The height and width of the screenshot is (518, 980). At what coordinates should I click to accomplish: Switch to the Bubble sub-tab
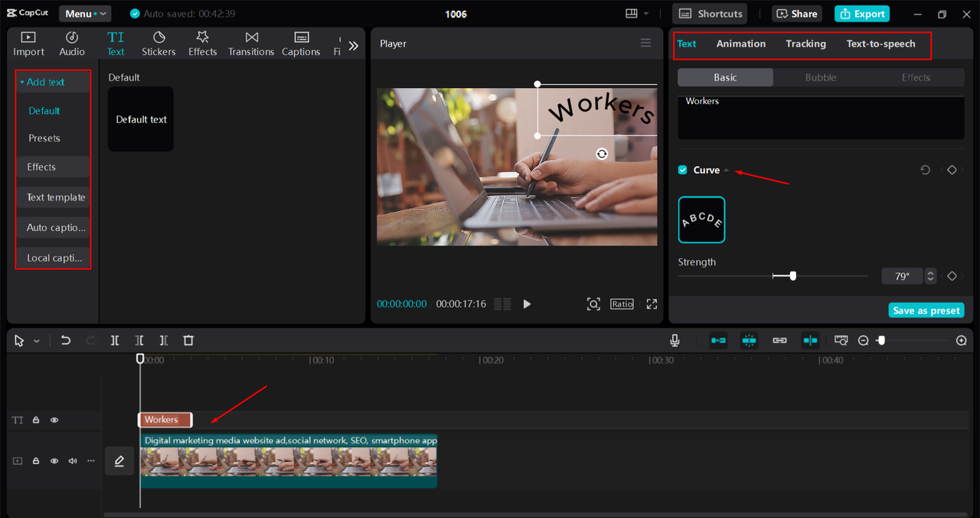821,77
